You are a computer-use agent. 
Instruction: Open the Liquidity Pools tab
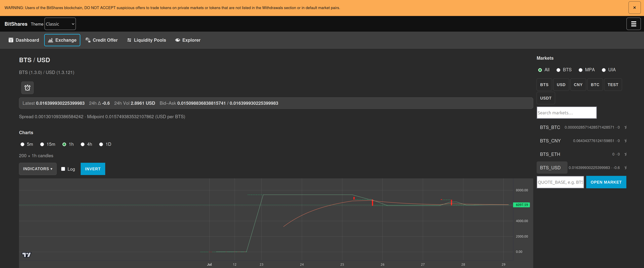[x=147, y=40]
